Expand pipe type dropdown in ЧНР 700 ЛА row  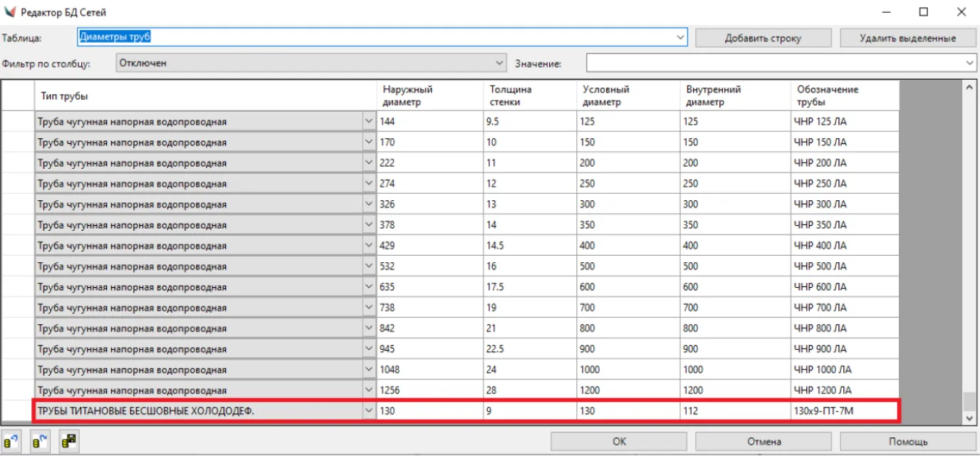point(369,307)
